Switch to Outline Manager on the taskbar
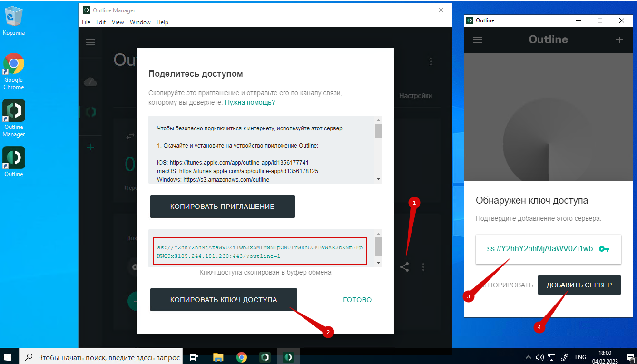Screen dimensions: 637x364 [265, 357]
